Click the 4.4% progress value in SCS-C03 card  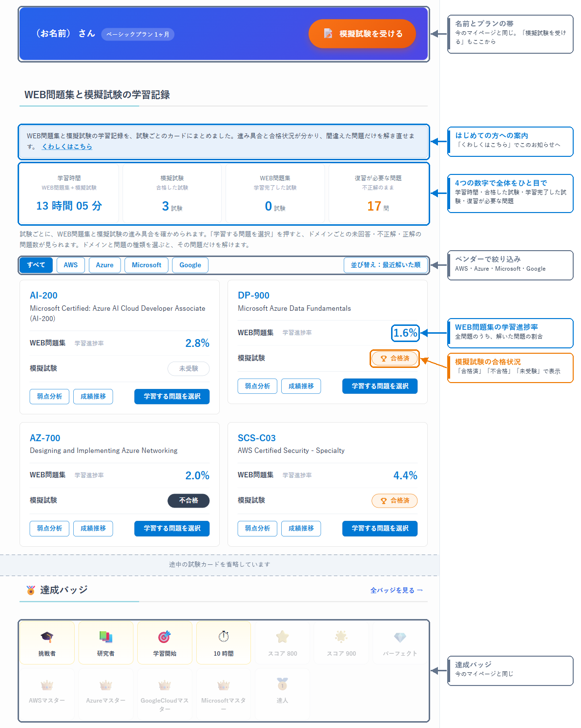405,475
